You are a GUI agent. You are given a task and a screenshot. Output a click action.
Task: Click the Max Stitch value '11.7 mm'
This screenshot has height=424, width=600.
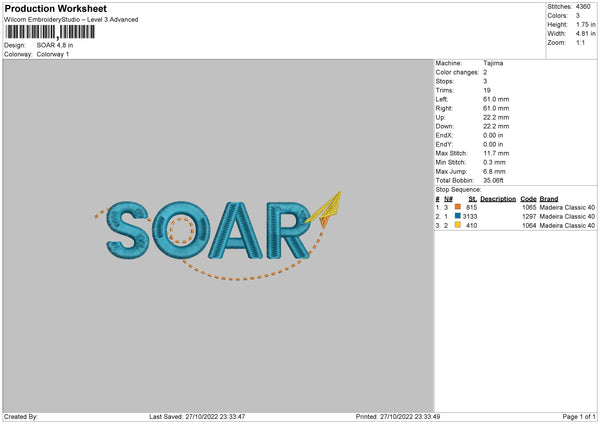pos(496,153)
